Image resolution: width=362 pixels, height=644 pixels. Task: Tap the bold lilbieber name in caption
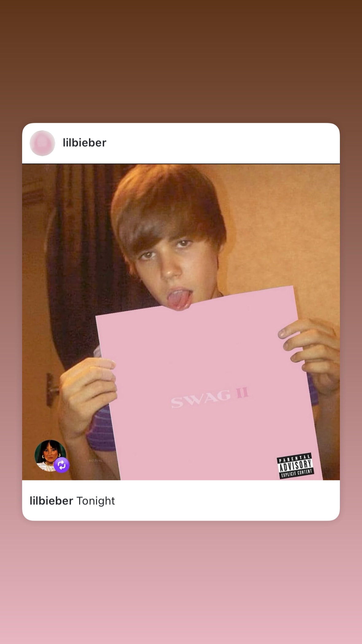[x=51, y=501]
